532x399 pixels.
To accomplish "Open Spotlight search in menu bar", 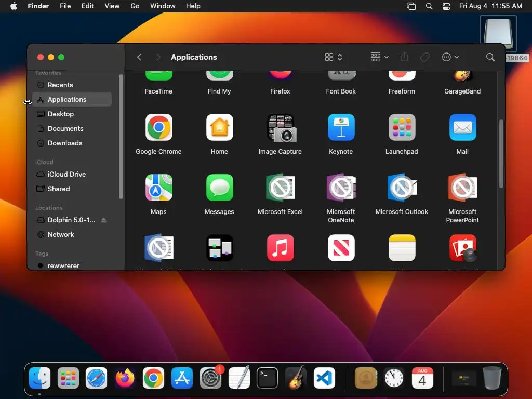I will click(x=429, y=6).
